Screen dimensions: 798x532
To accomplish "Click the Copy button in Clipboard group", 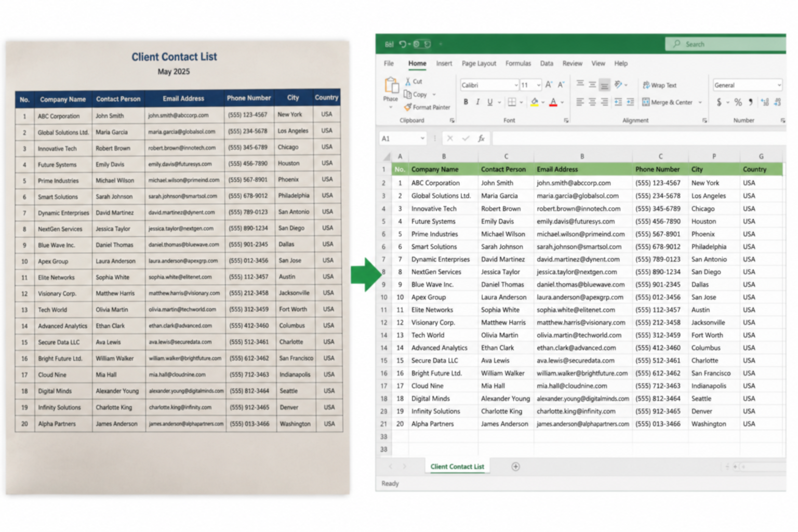I will click(416, 95).
